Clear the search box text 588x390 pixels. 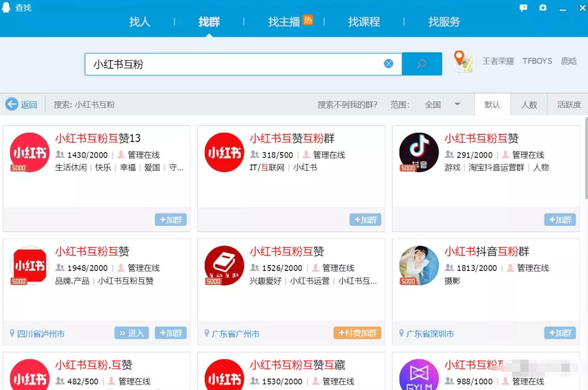[x=388, y=64]
